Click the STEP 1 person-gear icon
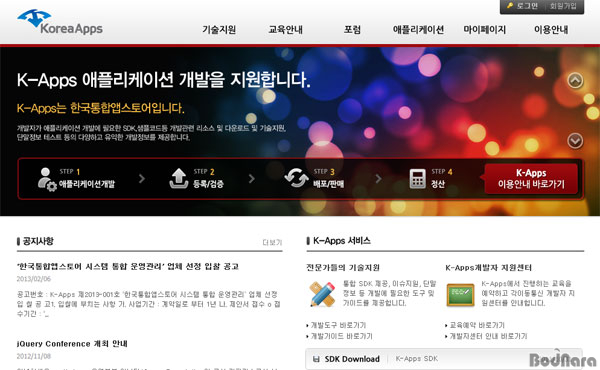 [x=47, y=179]
